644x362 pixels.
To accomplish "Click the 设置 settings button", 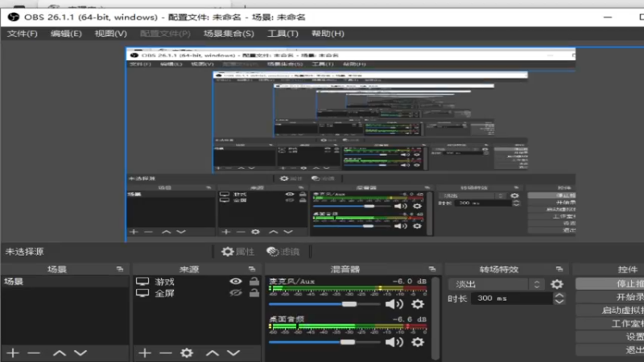I will coord(610,336).
